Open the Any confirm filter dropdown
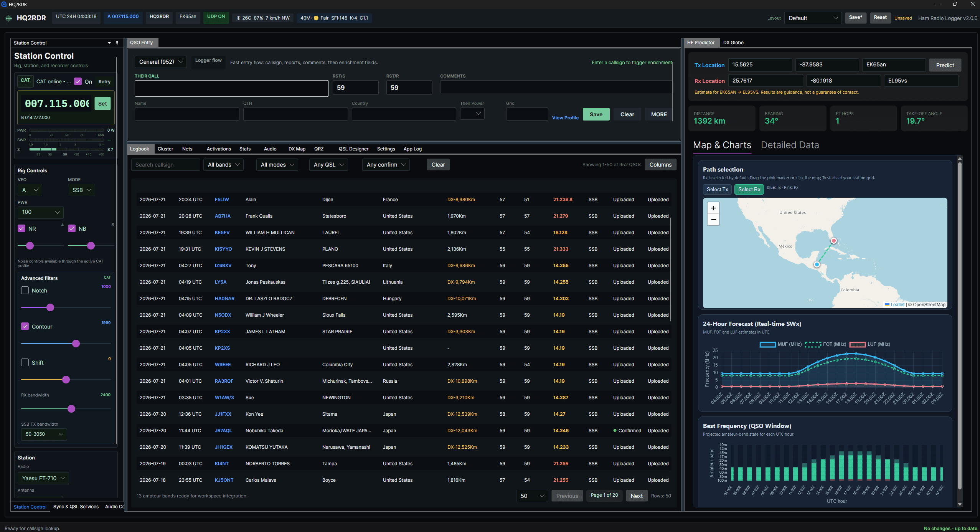 click(x=386, y=165)
